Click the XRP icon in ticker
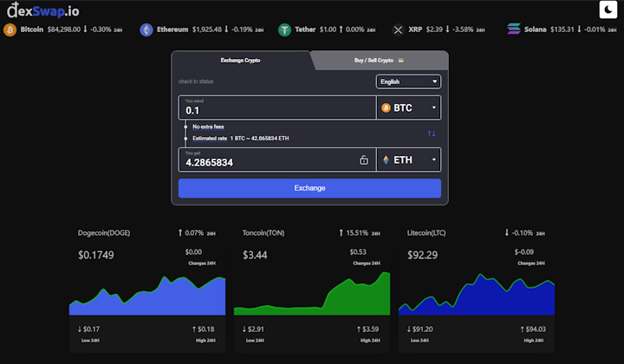 click(x=399, y=29)
